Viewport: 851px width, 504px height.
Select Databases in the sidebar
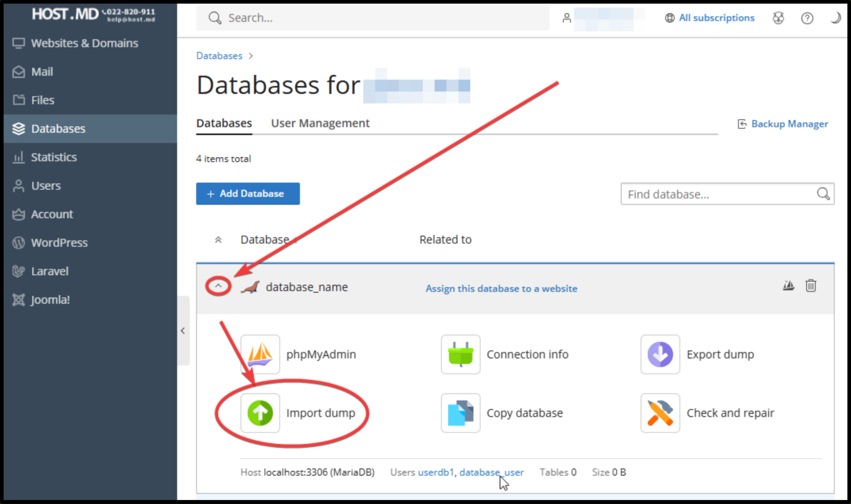pos(90,129)
